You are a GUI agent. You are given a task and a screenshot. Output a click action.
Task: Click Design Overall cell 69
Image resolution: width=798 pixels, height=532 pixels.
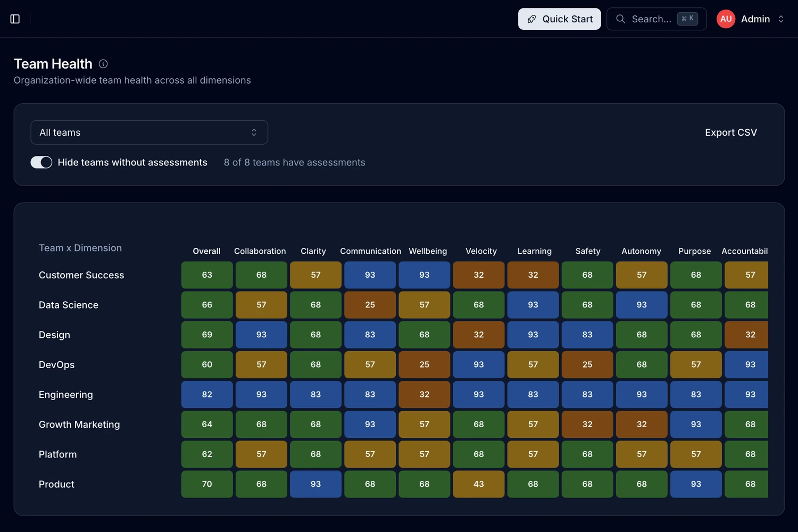pyautogui.click(x=207, y=335)
